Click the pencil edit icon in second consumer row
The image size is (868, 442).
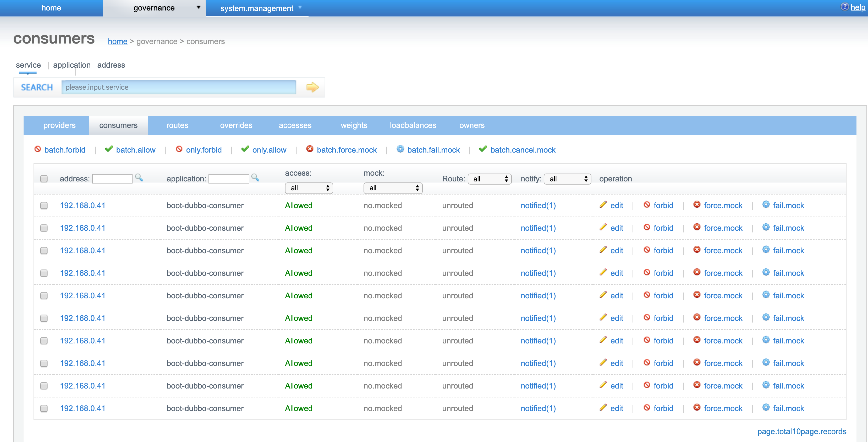tap(603, 227)
